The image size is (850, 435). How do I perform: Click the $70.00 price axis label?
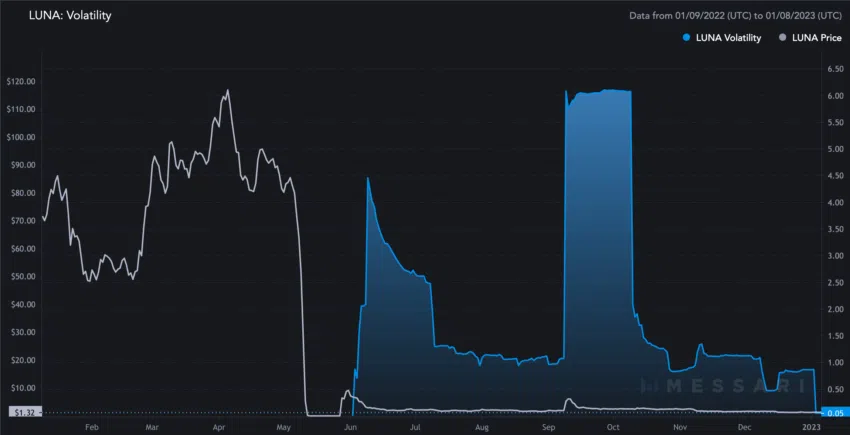22,221
